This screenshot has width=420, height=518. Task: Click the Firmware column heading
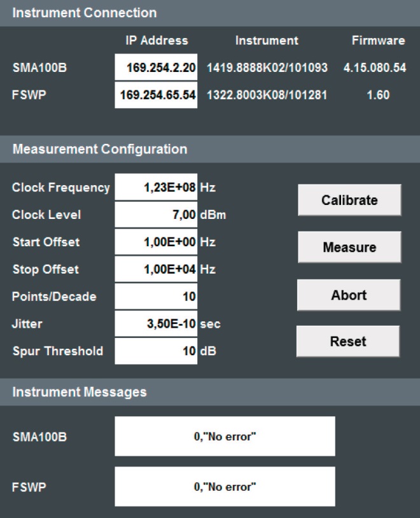[379, 40]
